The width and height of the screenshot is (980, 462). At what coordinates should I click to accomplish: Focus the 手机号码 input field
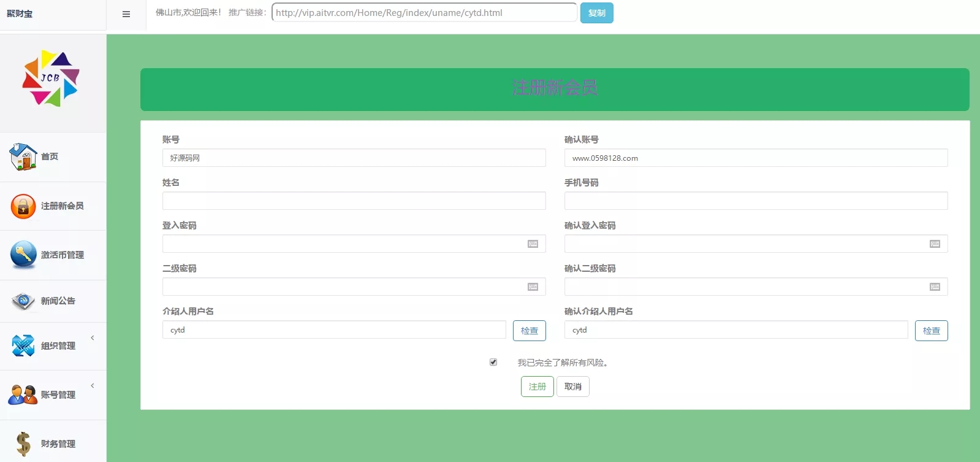pyautogui.click(x=756, y=201)
